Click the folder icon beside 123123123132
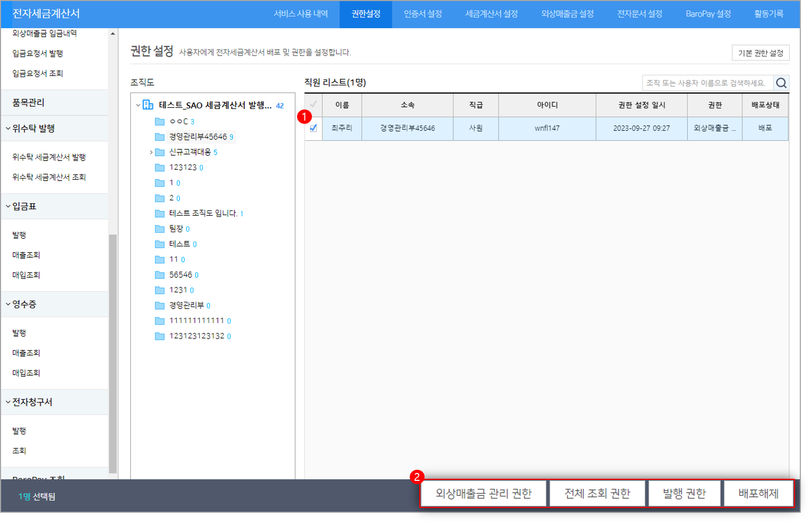Image resolution: width=812 pixels, height=525 pixels. click(x=159, y=336)
